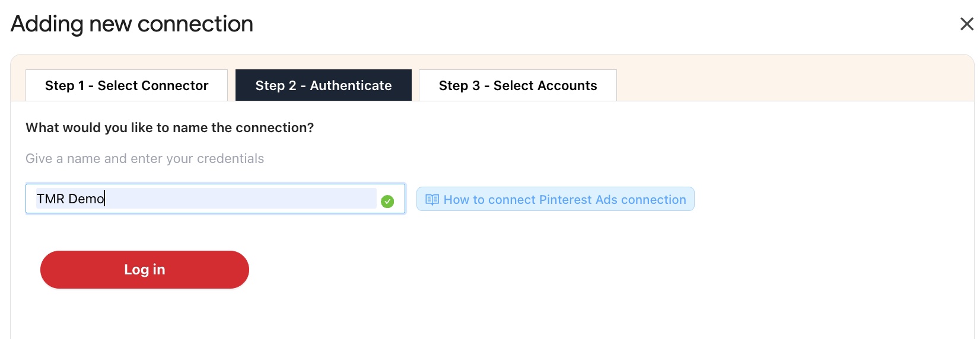The width and height of the screenshot is (980, 339).
Task: Select the Step 2 - Authenticate tab
Action: [323, 85]
